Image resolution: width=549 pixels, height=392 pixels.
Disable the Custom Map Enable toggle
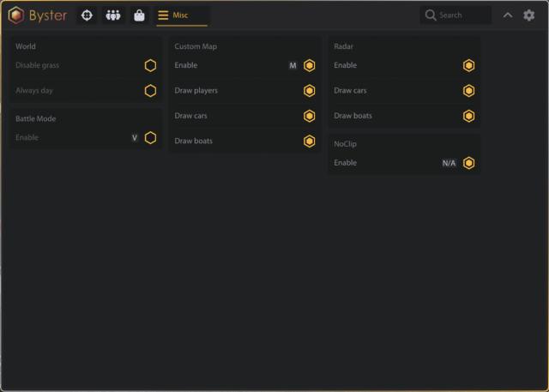[310, 65]
